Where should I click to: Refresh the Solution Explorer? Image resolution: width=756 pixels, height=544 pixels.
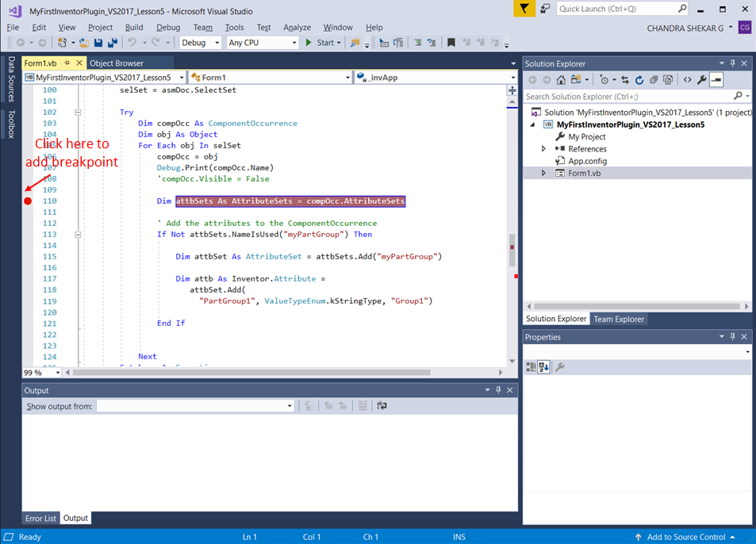pyautogui.click(x=639, y=79)
